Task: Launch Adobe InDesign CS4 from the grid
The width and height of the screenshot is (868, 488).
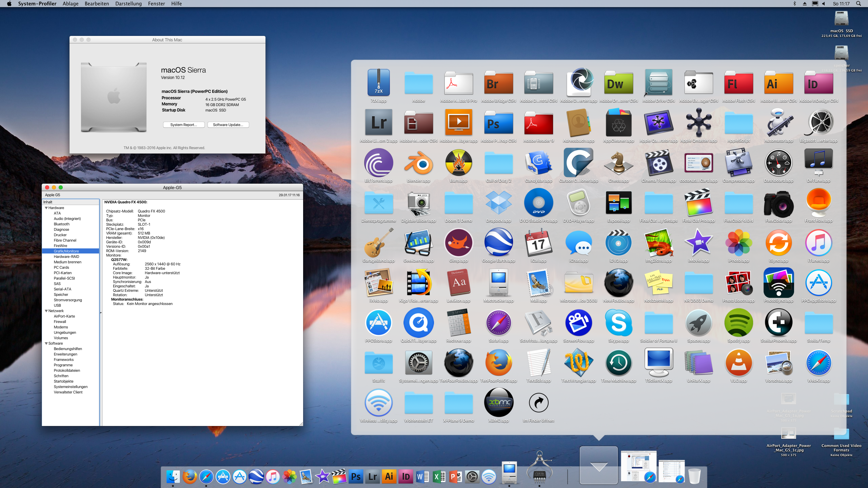Action: (818, 83)
